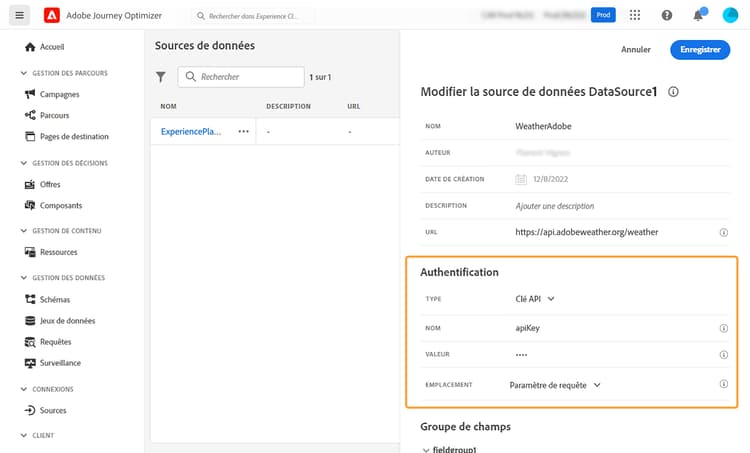Open the app switcher grid icon

[x=635, y=15]
